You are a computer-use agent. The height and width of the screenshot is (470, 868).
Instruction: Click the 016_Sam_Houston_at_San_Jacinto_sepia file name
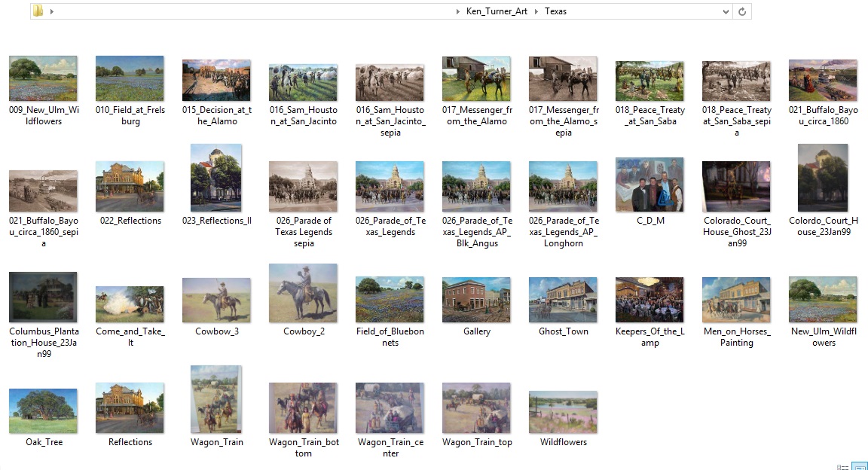[390, 121]
